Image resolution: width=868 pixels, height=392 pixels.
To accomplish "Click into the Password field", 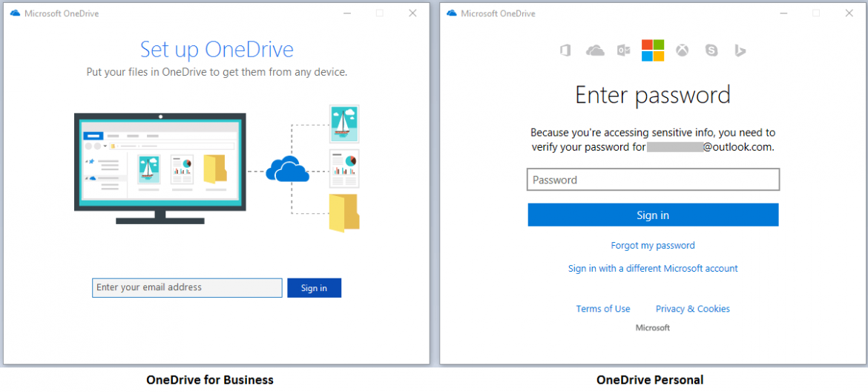I will [x=653, y=180].
